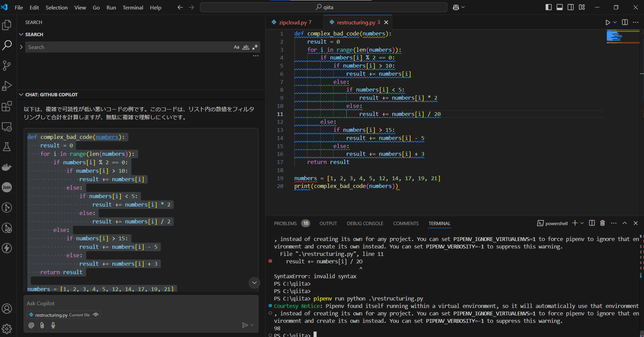644x337 pixels.
Task: Create a new terminal with plus icon
Action: (575, 223)
